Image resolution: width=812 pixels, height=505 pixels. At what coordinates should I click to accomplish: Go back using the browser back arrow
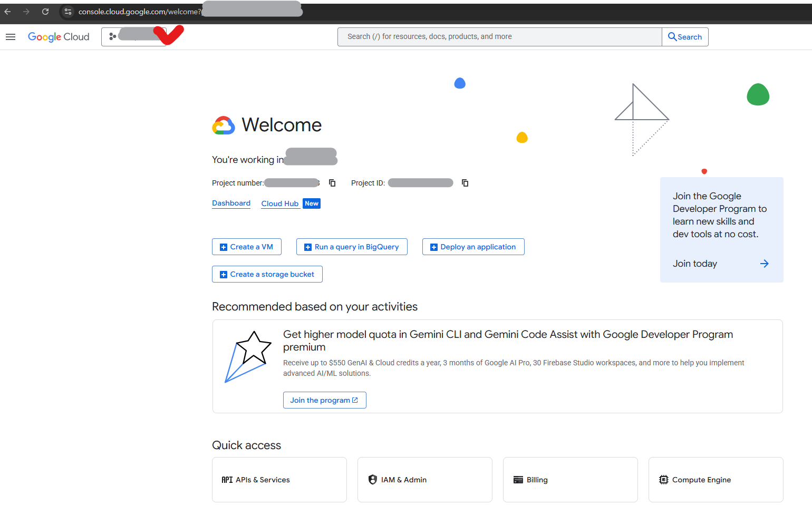coord(8,11)
